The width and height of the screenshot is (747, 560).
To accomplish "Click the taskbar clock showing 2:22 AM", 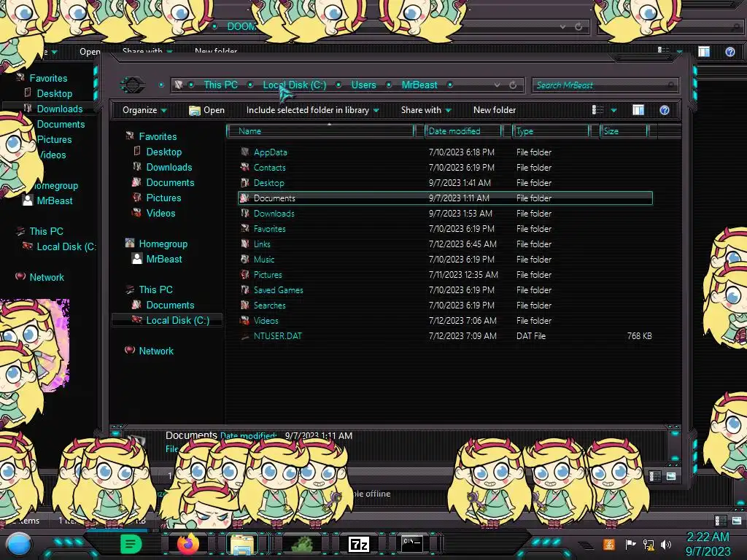I will pyautogui.click(x=708, y=537).
